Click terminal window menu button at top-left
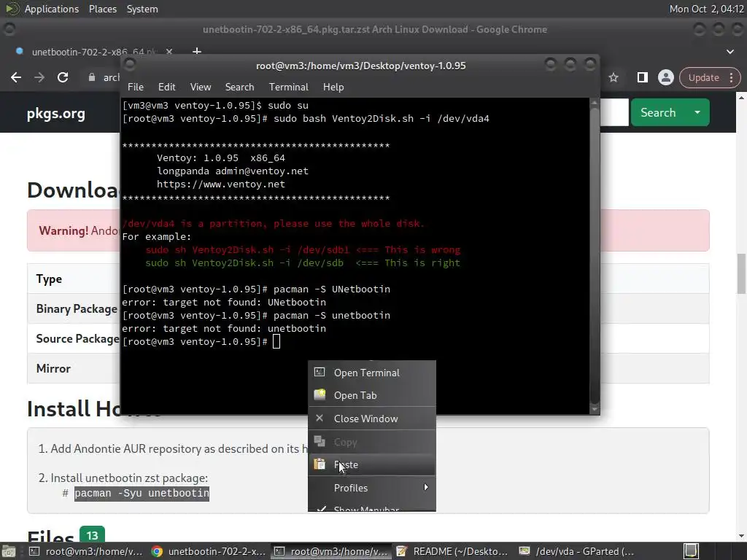This screenshot has height=560, width=747. 130,64
